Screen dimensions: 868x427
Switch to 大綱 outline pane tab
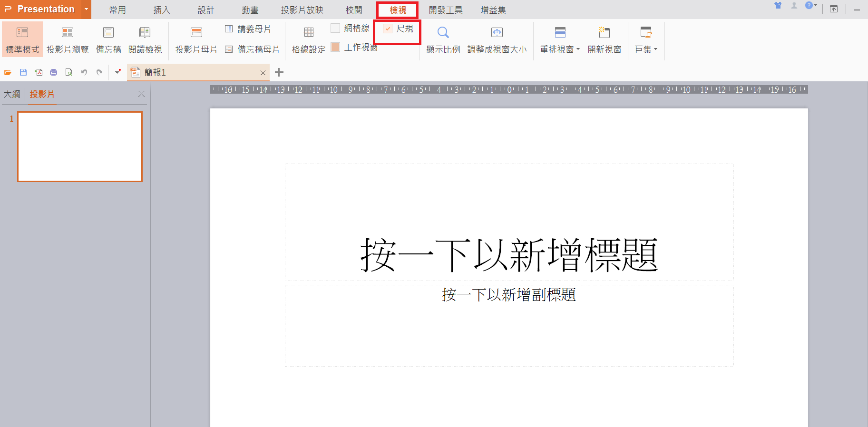(12, 94)
